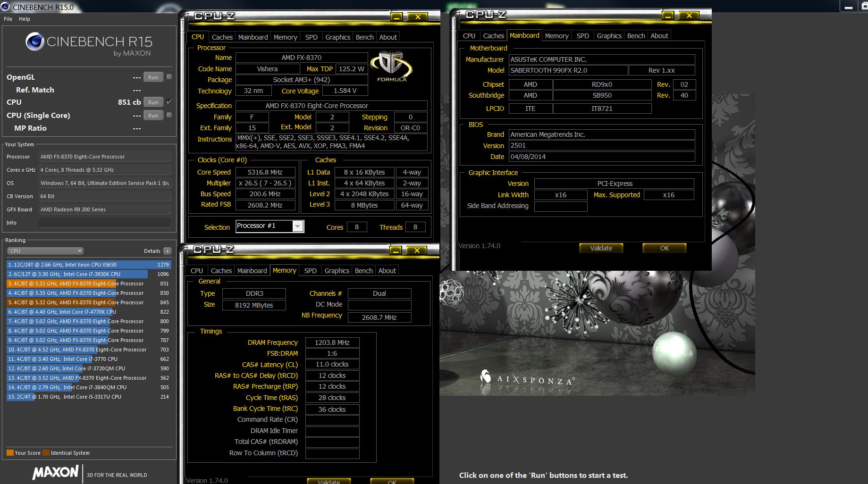Run the CPU Single Core benchmark

[153, 116]
